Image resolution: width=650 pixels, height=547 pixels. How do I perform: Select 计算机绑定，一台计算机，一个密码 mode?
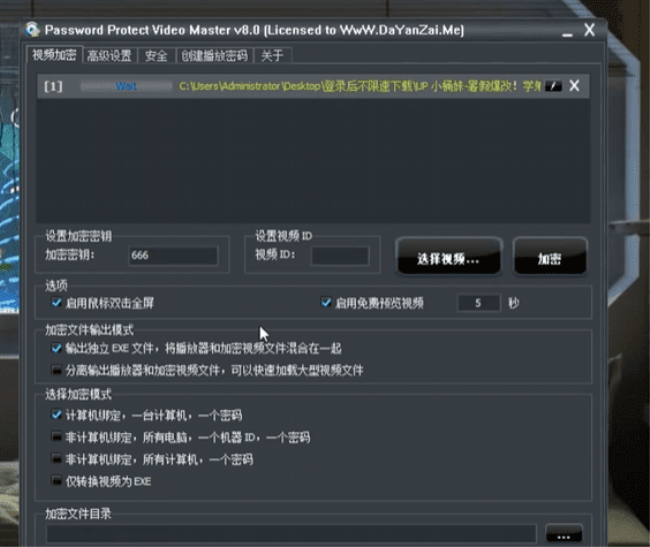point(57,414)
